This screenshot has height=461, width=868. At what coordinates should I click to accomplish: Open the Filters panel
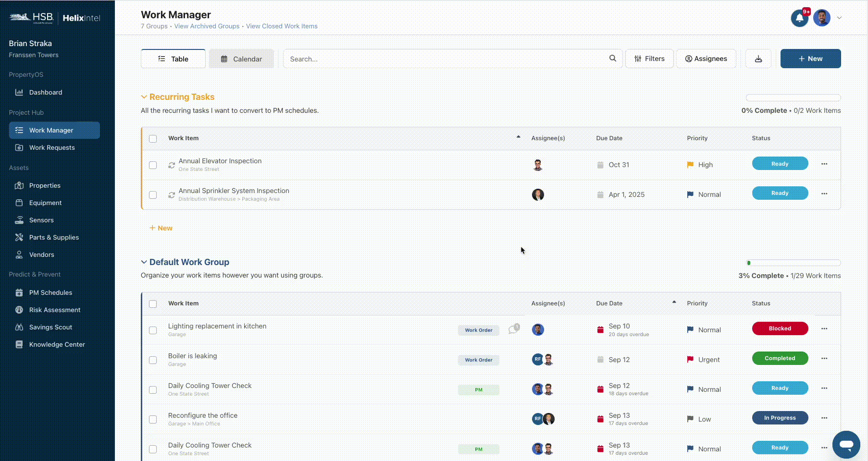[x=649, y=59]
